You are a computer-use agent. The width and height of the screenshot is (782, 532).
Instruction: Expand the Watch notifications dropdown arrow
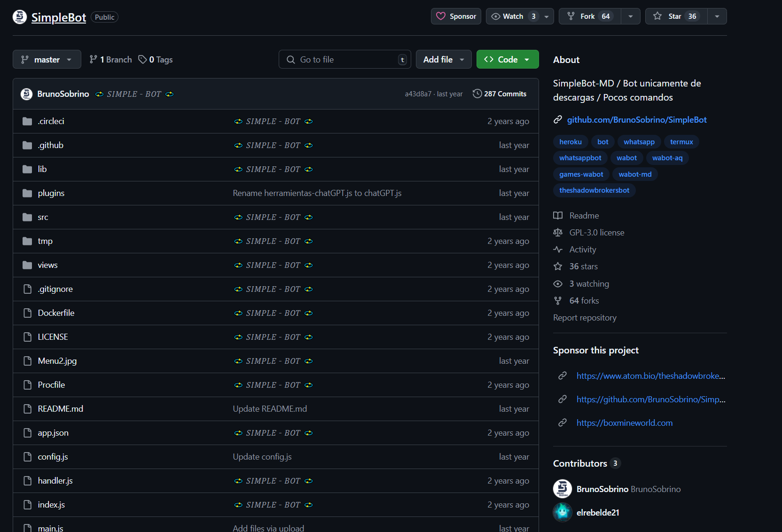point(547,16)
